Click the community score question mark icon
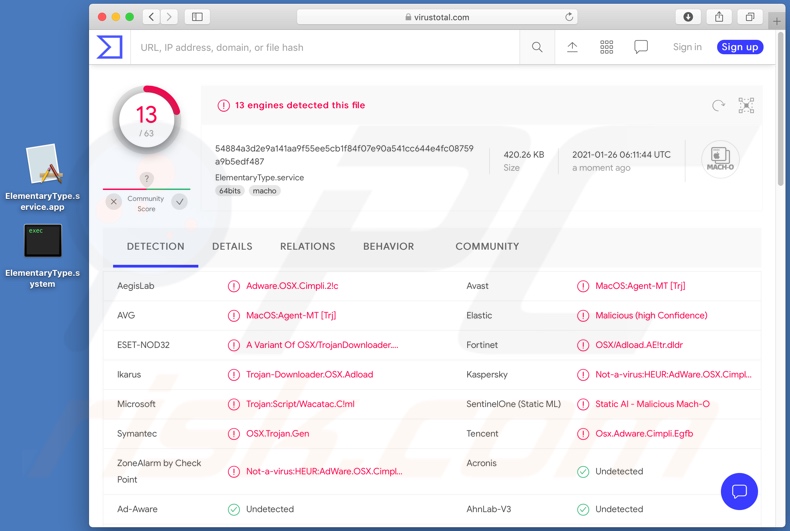This screenshot has height=531, width=790. tap(147, 179)
